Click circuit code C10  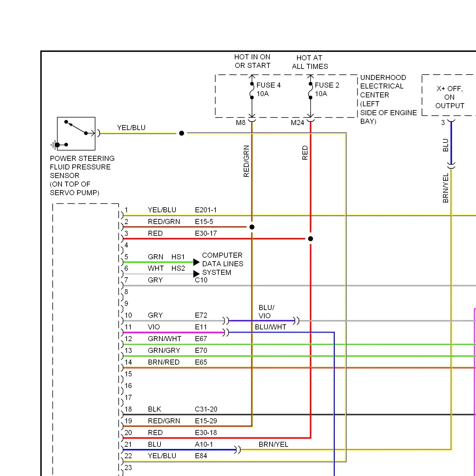click(x=201, y=280)
